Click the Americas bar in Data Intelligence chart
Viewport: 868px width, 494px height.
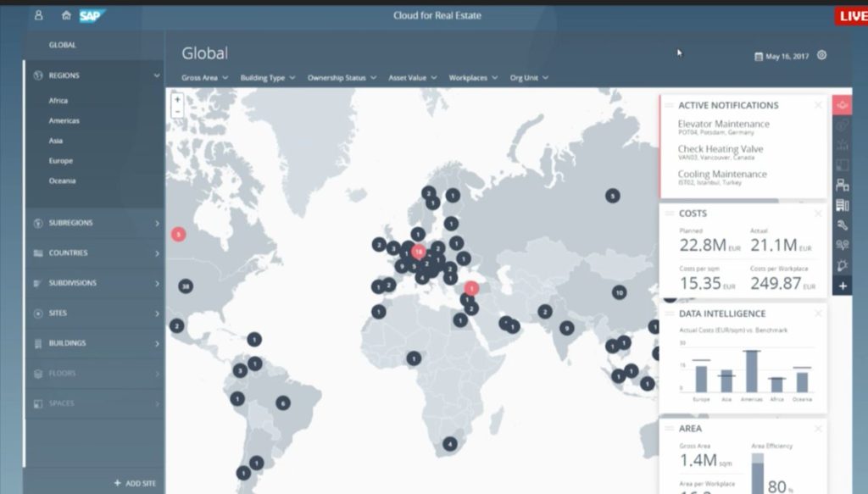click(752, 371)
